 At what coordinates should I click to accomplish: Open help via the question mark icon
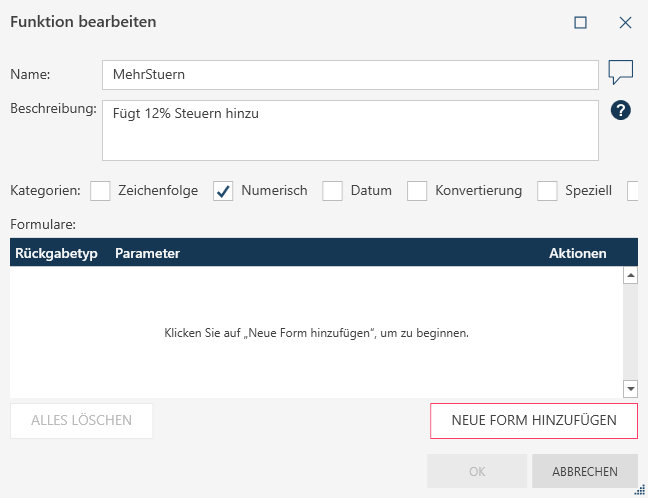(x=620, y=111)
